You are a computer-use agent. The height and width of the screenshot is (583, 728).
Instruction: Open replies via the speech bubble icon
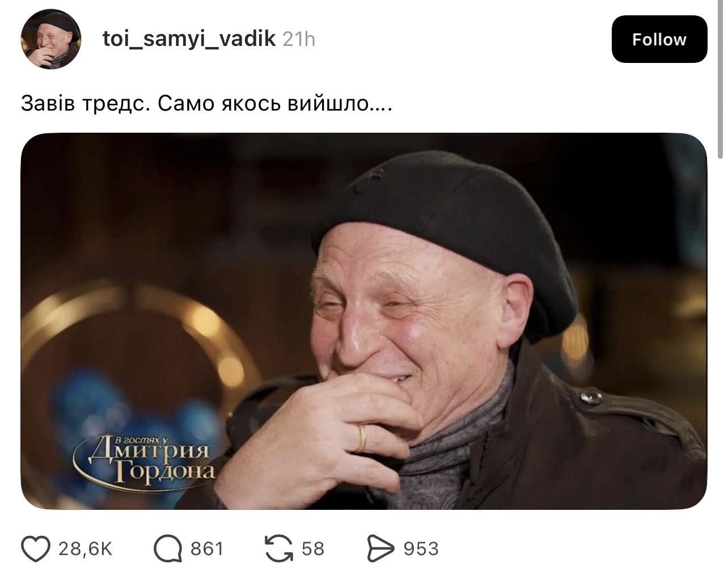pos(168,549)
